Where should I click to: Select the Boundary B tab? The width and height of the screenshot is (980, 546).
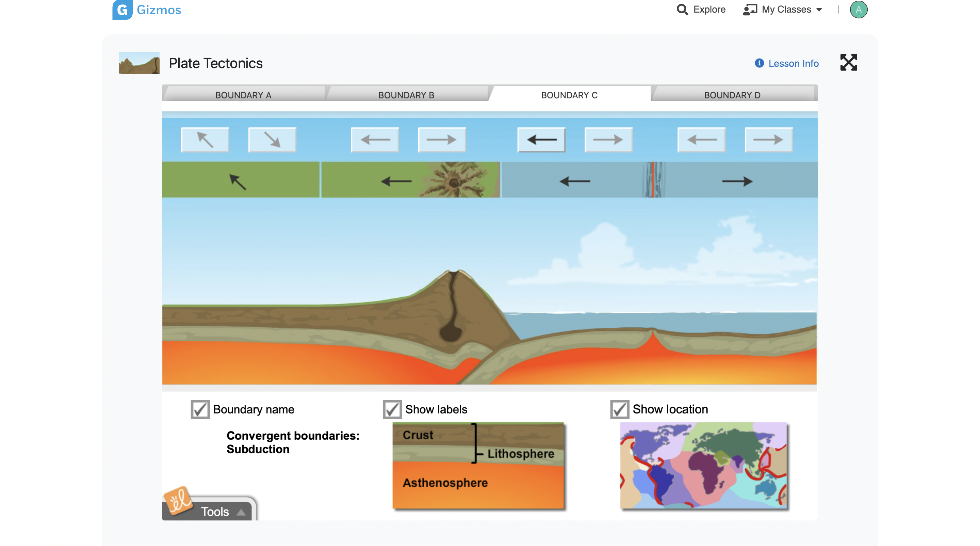[406, 94]
